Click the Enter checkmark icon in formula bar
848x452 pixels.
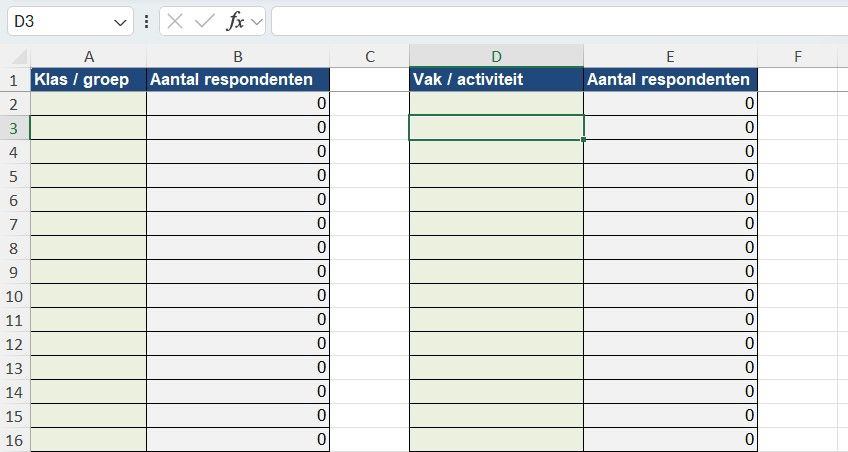204,22
